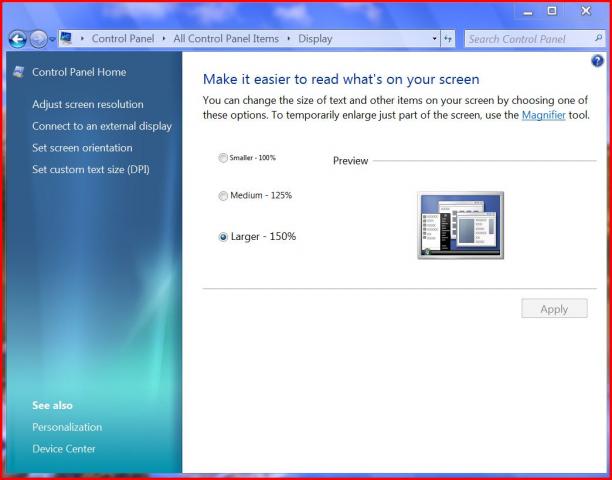Click the search magnifier icon
Screen dimensions: 612x480
click(x=598, y=38)
